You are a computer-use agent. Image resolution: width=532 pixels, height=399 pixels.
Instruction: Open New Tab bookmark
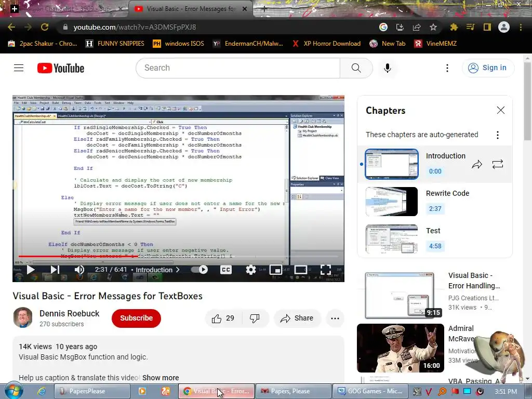(x=388, y=44)
